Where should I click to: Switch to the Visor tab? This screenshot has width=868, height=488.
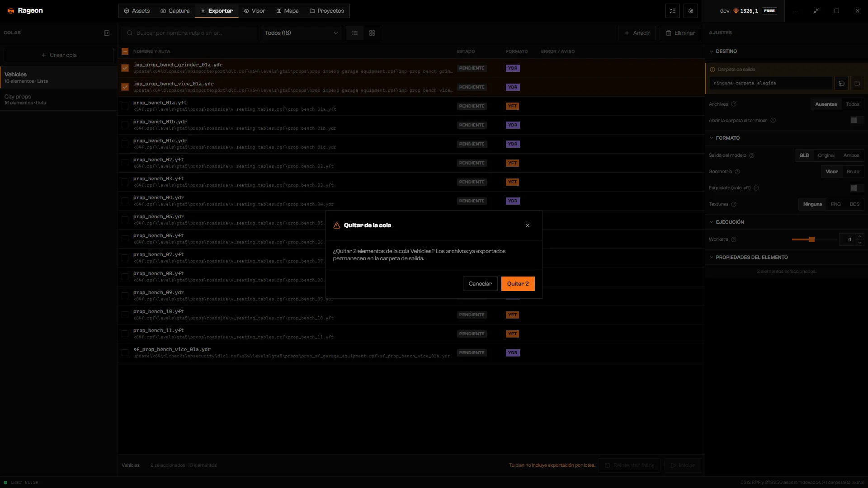pos(255,11)
